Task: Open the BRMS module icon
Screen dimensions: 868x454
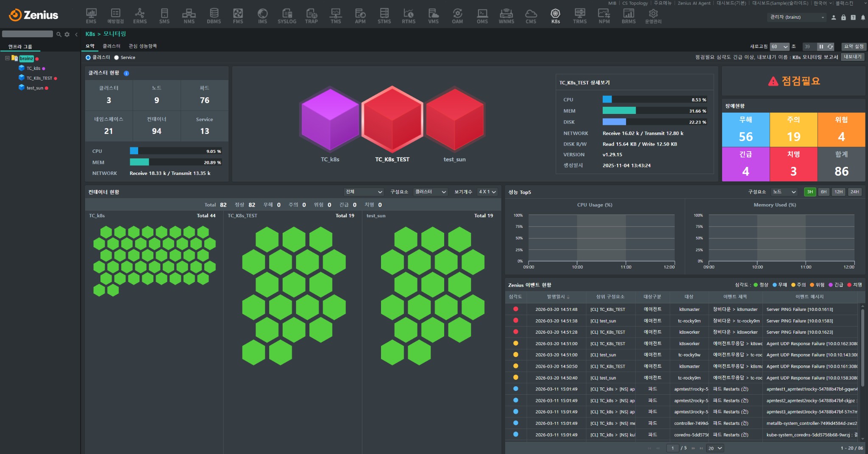Action: point(629,16)
